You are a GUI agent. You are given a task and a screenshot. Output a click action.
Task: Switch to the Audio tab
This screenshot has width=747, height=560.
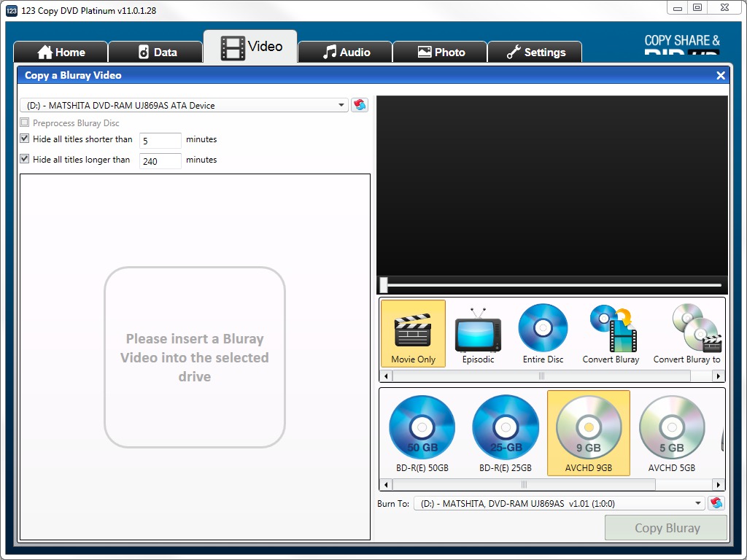345,52
